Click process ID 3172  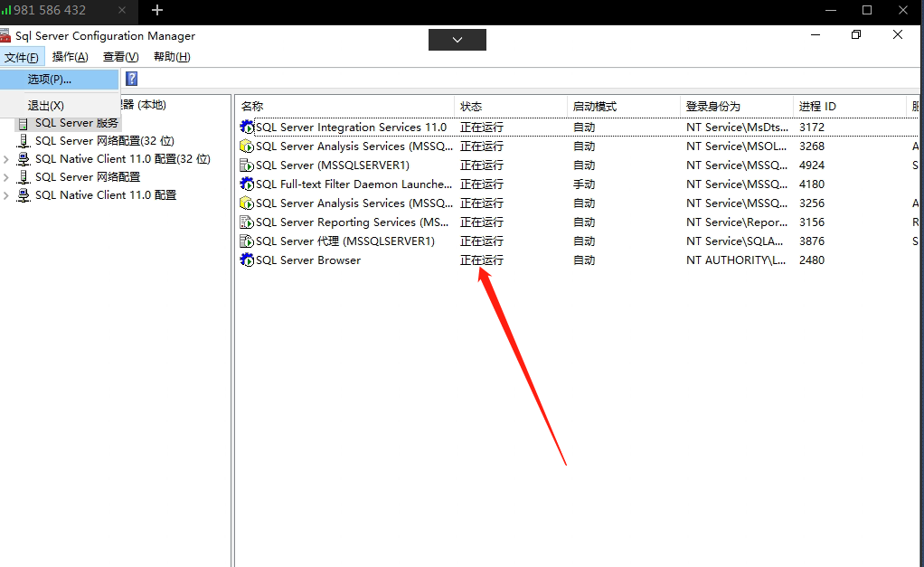pyautogui.click(x=812, y=128)
